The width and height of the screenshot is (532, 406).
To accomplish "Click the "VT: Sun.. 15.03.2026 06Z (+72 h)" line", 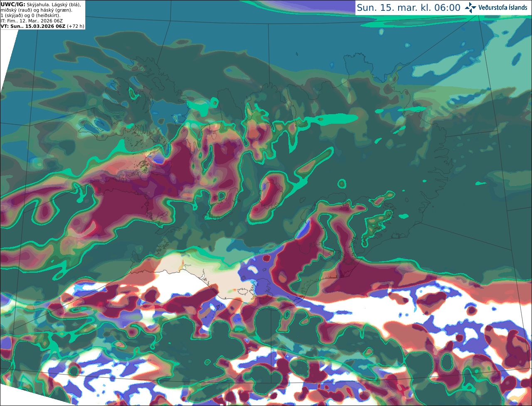I will point(42,26).
